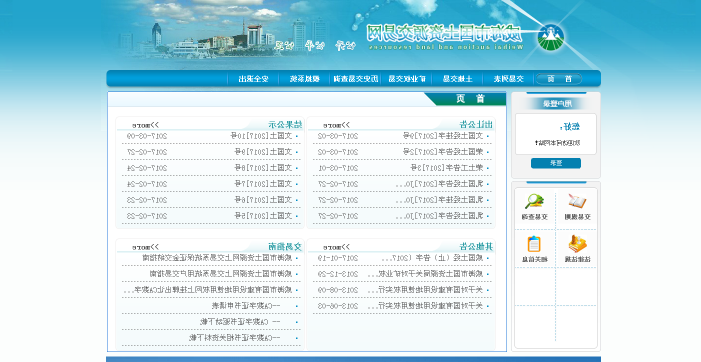The height and width of the screenshot is (362, 701).
Task: Show more under 出让公告
Action: point(337,125)
